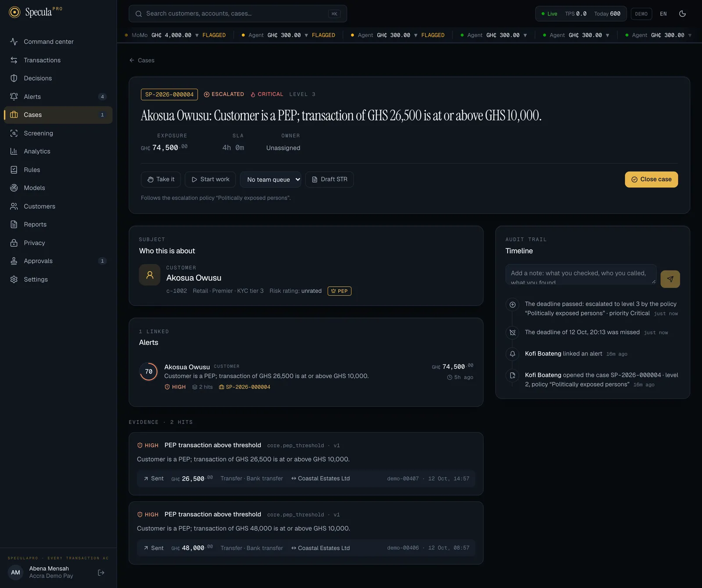Go back to Cases via arrow link
The width and height of the screenshot is (702, 588).
click(x=142, y=60)
